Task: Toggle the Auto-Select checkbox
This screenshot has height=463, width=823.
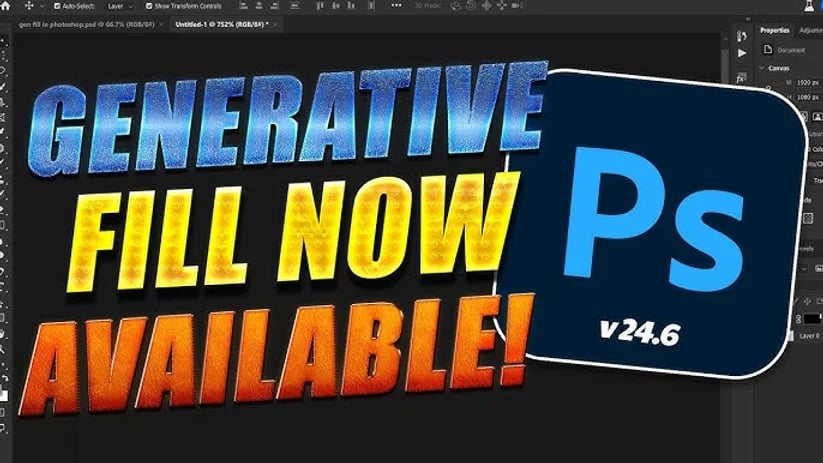Action: click(57, 6)
